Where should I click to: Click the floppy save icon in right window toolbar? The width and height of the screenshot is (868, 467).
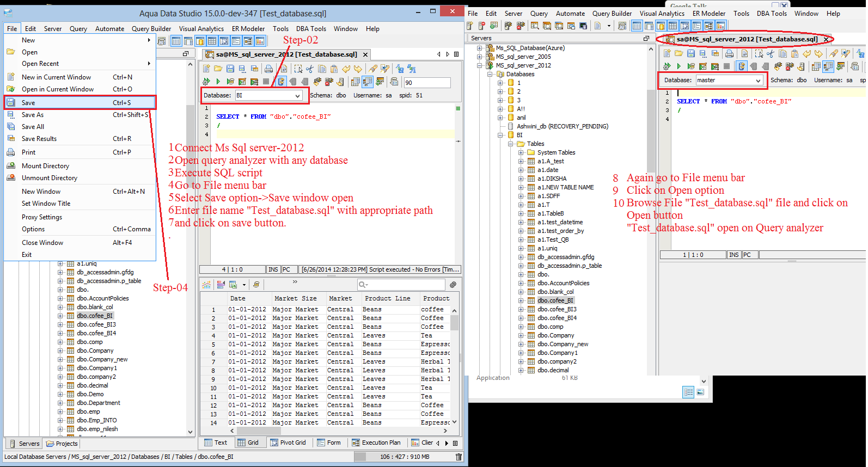click(691, 53)
